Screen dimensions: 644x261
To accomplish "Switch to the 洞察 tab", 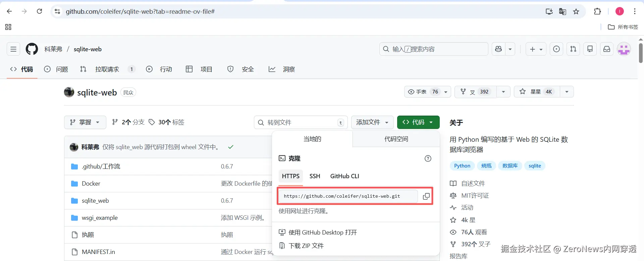I will [282, 69].
